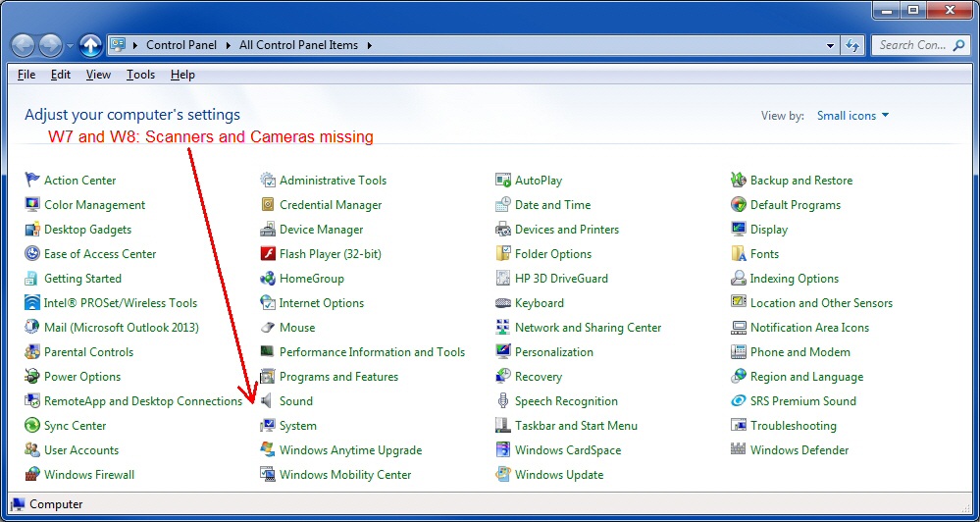Click the Administrative Tools gear icon

(268, 180)
